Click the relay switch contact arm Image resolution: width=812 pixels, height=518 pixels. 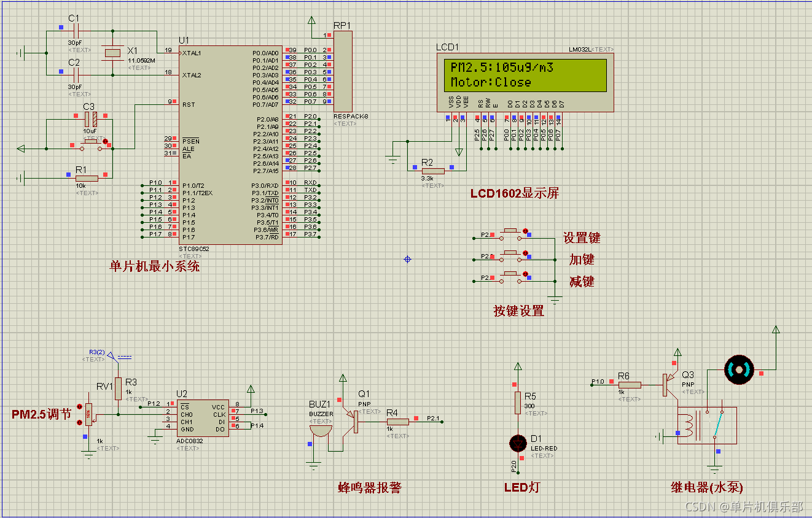[718, 423]
